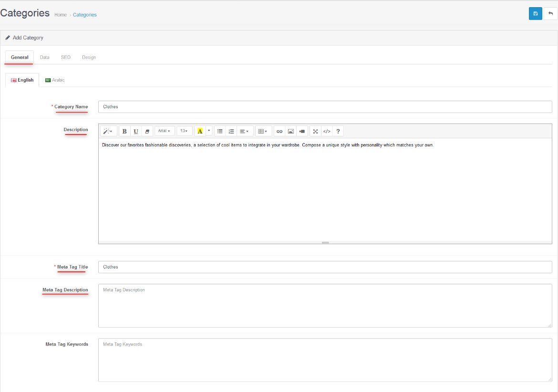Toggle fullscreen mode for the editor

(x=315, y=131)
